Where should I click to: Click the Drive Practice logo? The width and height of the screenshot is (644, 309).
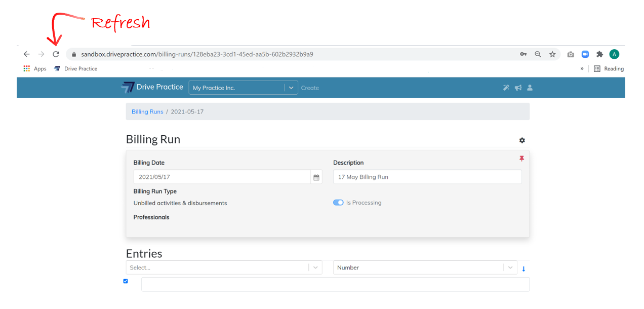coord(152,87)
